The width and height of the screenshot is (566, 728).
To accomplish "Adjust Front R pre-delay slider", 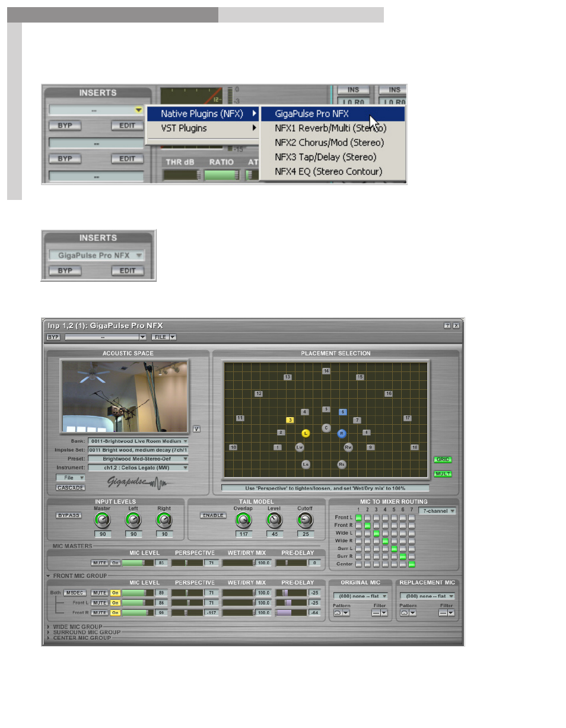I will pos(291,613).
